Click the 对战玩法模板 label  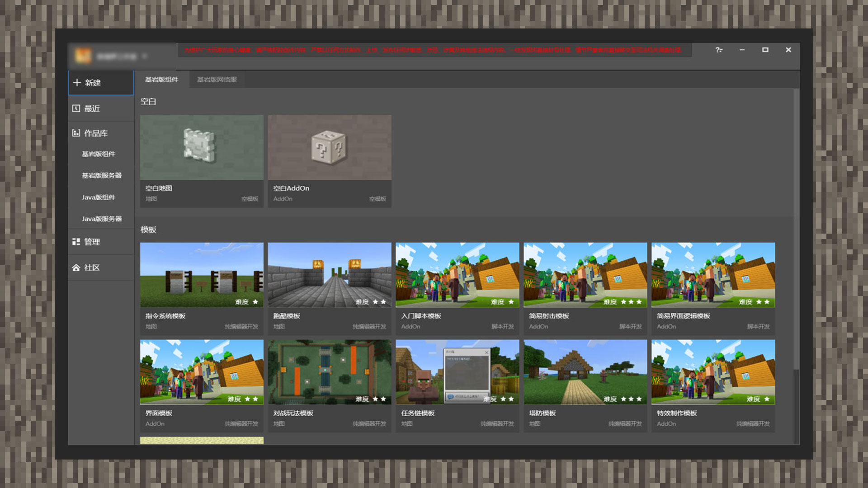pyautogui.click(x=293, y=413)
